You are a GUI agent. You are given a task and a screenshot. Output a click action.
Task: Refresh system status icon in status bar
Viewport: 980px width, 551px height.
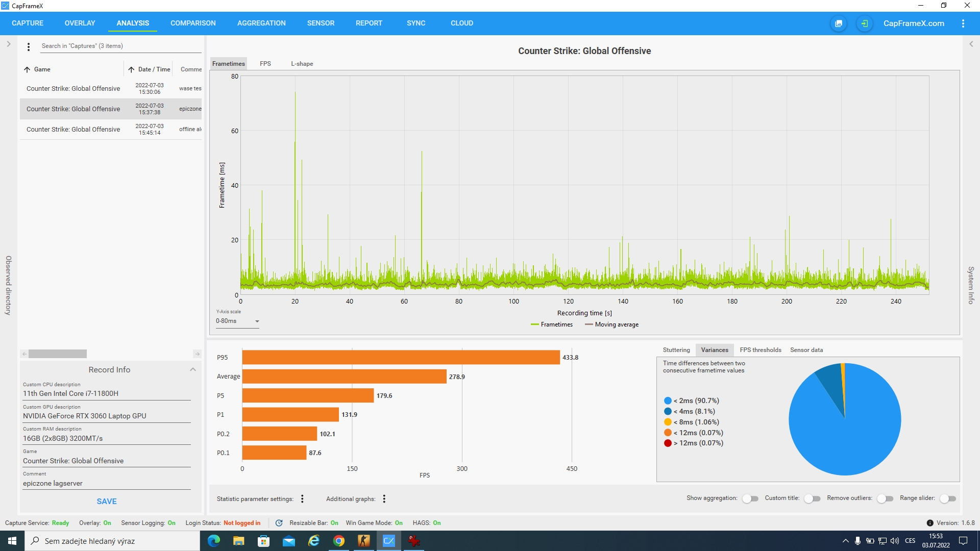click(279, 523)
